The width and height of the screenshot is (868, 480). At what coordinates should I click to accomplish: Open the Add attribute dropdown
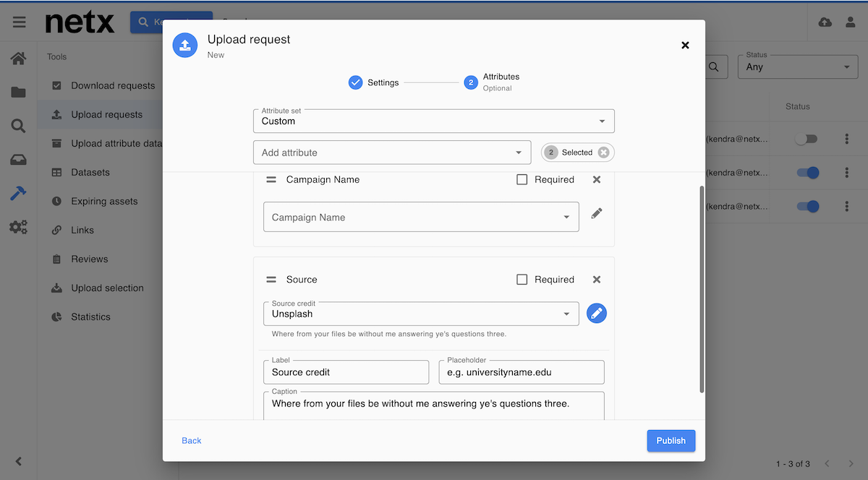[x=392, y=153]
